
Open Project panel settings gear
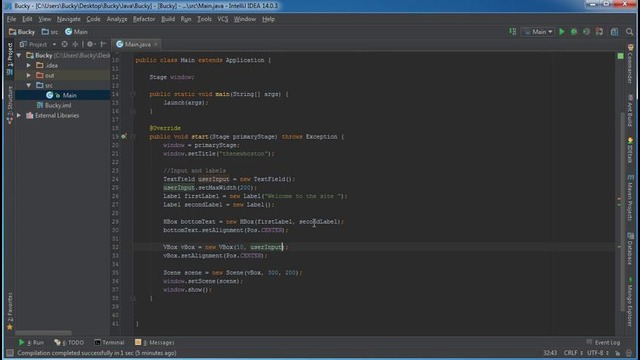90,44
